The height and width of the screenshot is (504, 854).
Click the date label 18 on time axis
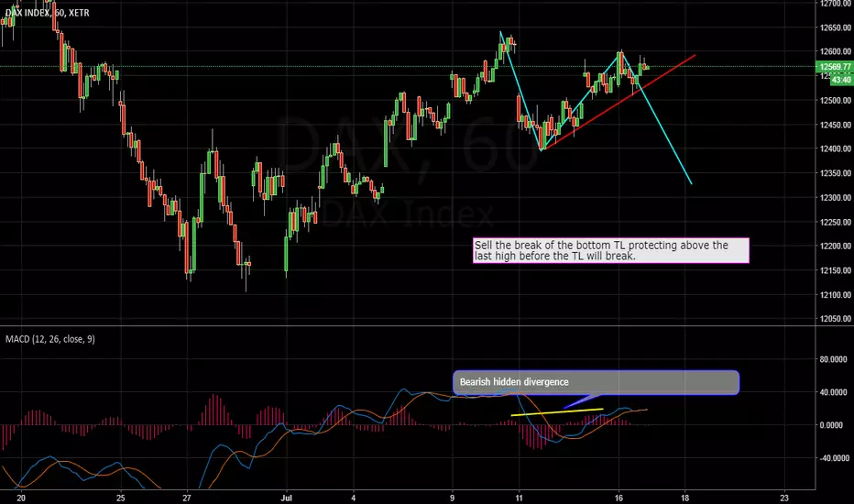tap(685, 498)
